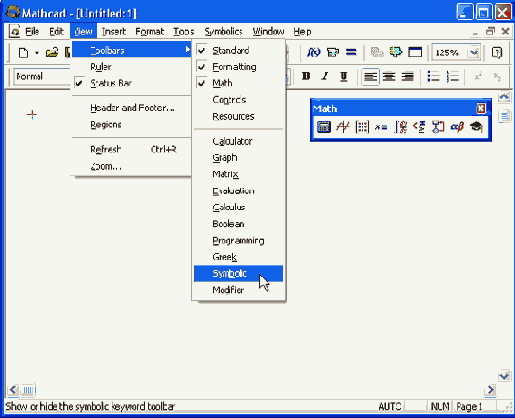The height and width of the screenshot is (418, 515).
Task: Open the Symbolic keyword toolbar graduation cap icon
Action: tap(476, 127)
